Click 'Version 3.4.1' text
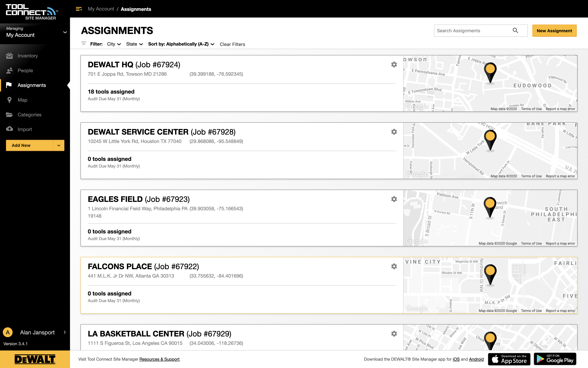The width and height of the screenshot is (588, 368). [x=16, y=344]
